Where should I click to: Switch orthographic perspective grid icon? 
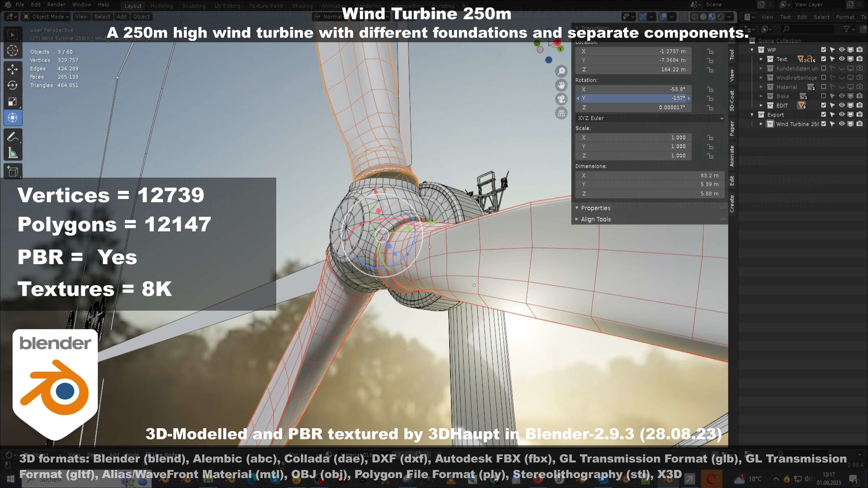[561, 113]
